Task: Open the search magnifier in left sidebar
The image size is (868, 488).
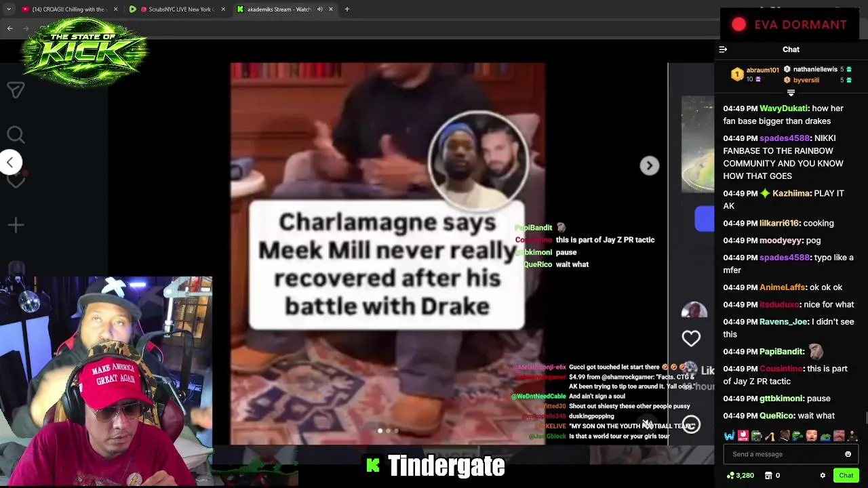Action: pos(16,136)
